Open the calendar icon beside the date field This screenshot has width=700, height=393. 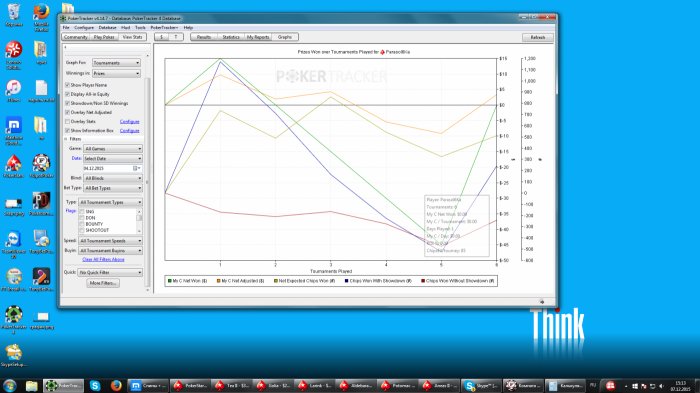135,168
